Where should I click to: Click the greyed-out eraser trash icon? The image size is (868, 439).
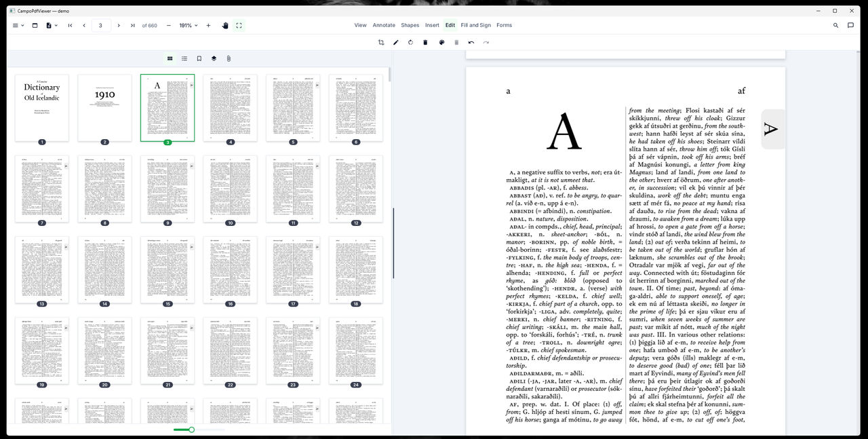[x=456, y=42]
